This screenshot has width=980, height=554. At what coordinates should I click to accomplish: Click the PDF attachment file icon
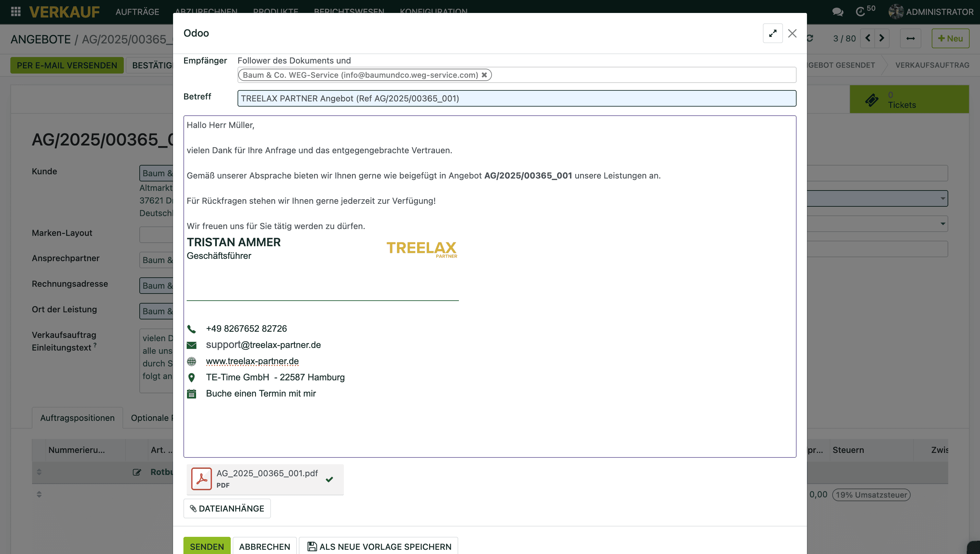[201, 479]
